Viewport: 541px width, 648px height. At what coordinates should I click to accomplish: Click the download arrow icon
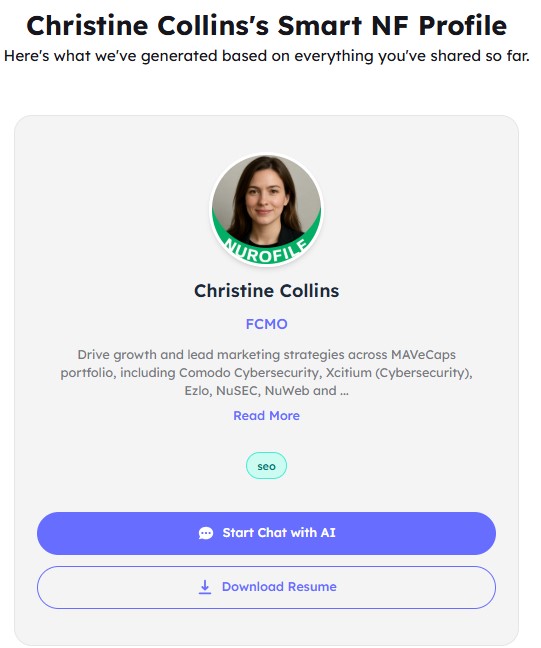click(x=205, y=587)
